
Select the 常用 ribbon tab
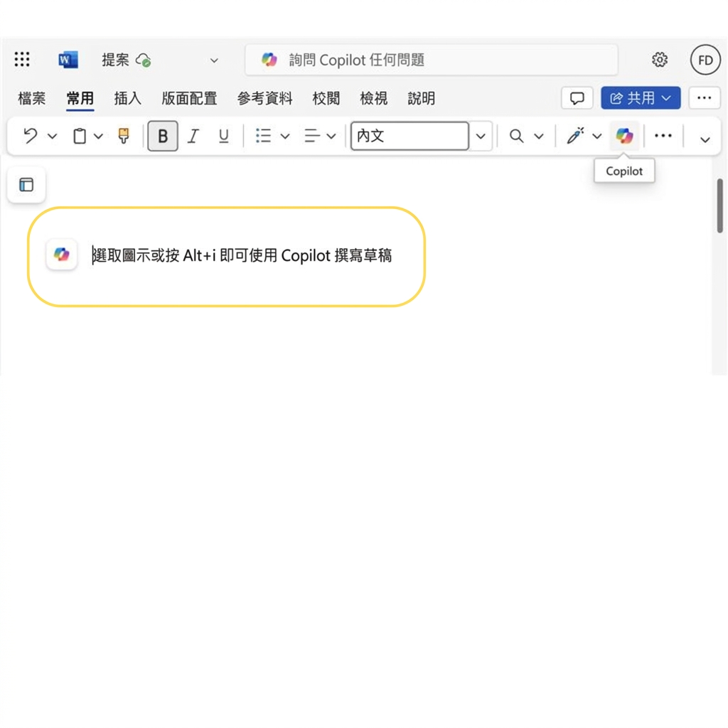click(80, 98)
